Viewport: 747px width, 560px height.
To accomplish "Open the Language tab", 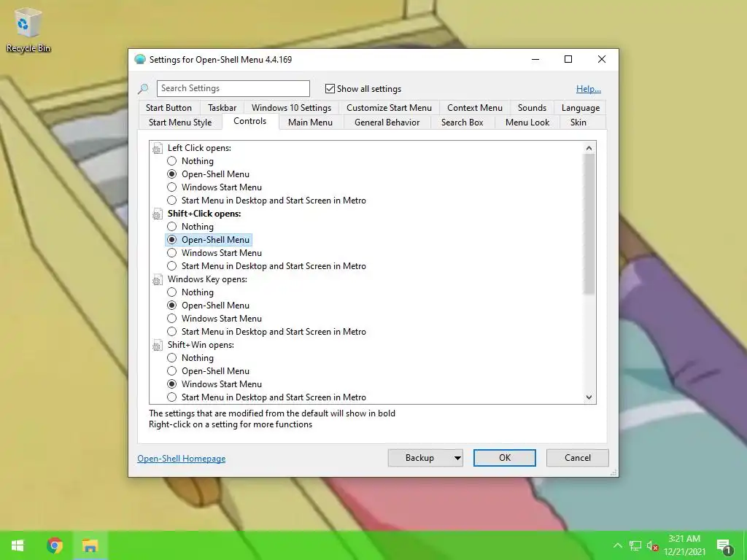I will (x=580, y=108).
